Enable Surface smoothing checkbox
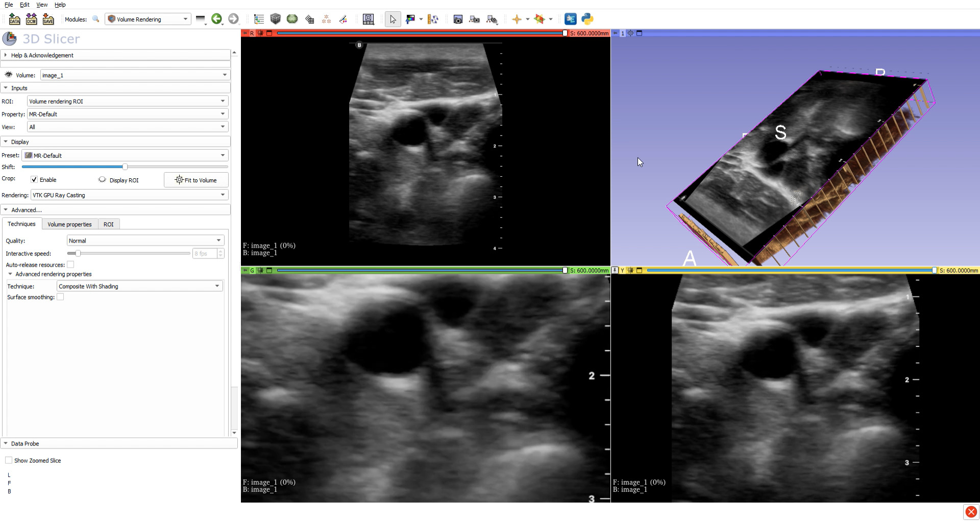Screen dimensions: 980x521 click(x=60, y=297)
